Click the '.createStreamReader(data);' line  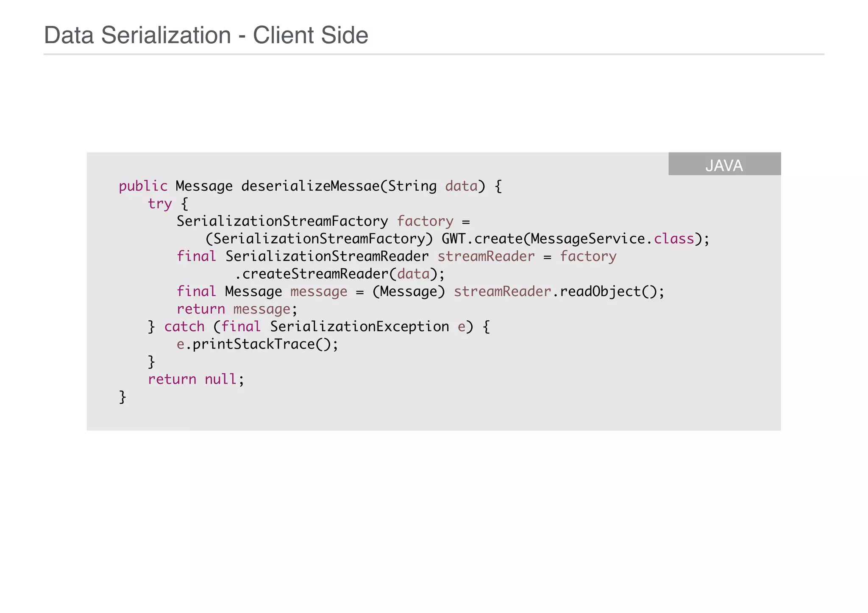[340, 274]
